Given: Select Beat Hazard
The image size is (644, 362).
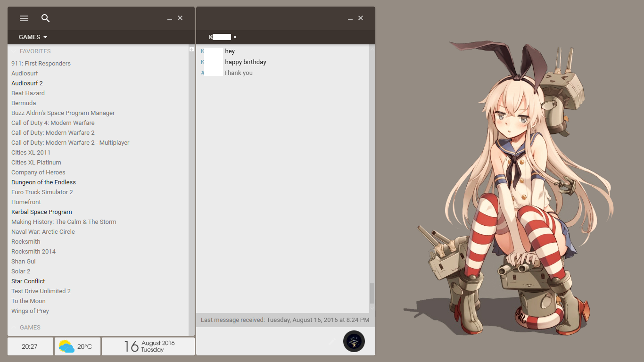Looking at the screenshot, I should [x=28, y=93].
